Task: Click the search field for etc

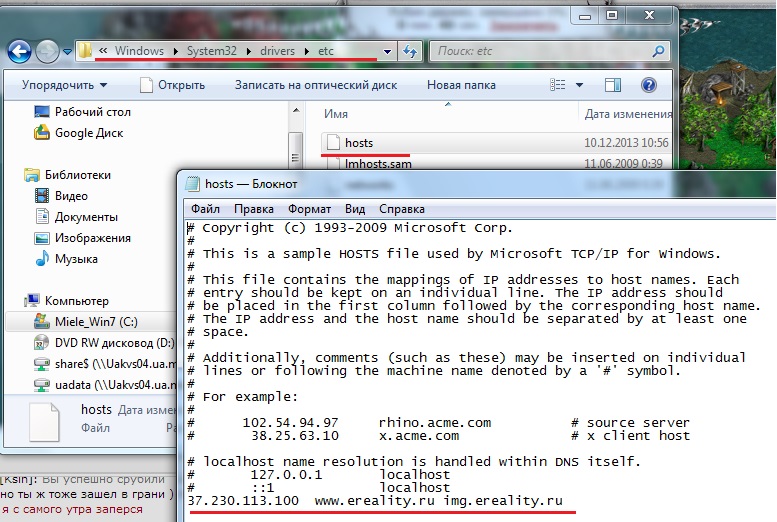Action: pyautogui.click(x=550, y=51)
